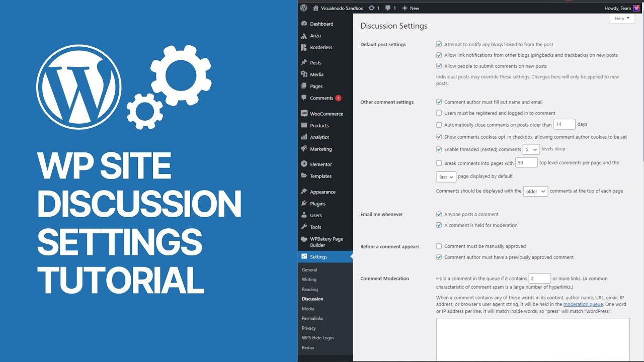Viewport: 644px width, 362px height.
Task: Open the older comments order dropdown
Action: click(535, 192)
